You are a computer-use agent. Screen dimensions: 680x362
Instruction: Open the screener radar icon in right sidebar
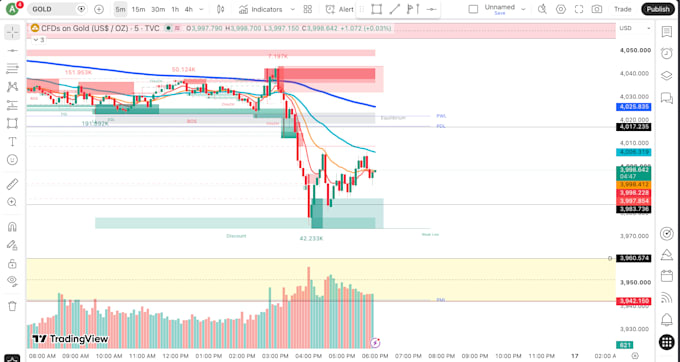[667, 233]
